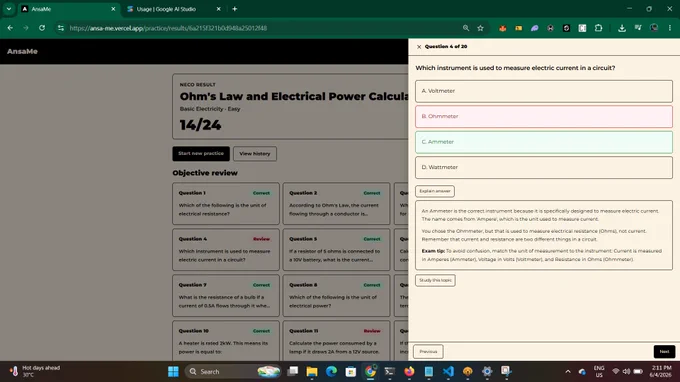Image resolution: width=680 pixels, height=382 pixels.
Task: Open the white CI extension icon
Action: 582,28
